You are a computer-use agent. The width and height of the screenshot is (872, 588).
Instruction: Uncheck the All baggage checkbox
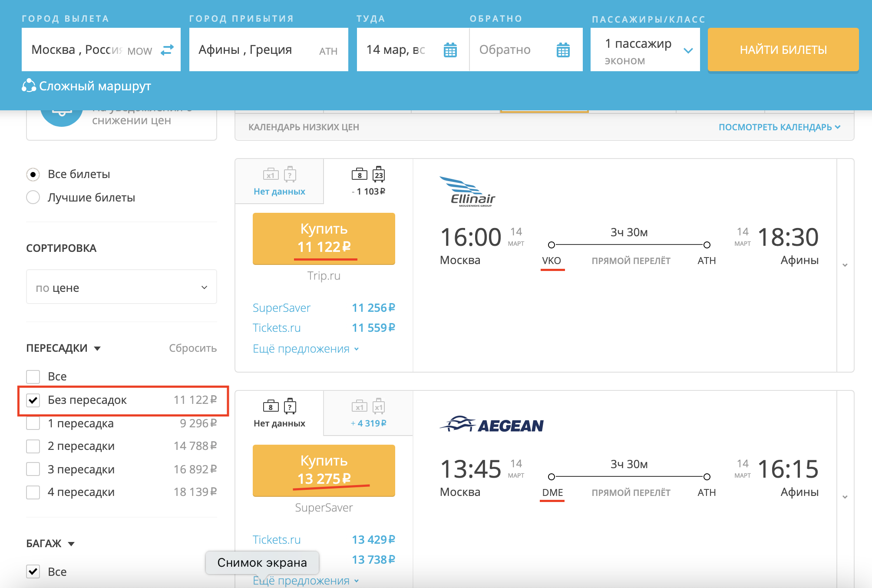click(x=33, y=571)
